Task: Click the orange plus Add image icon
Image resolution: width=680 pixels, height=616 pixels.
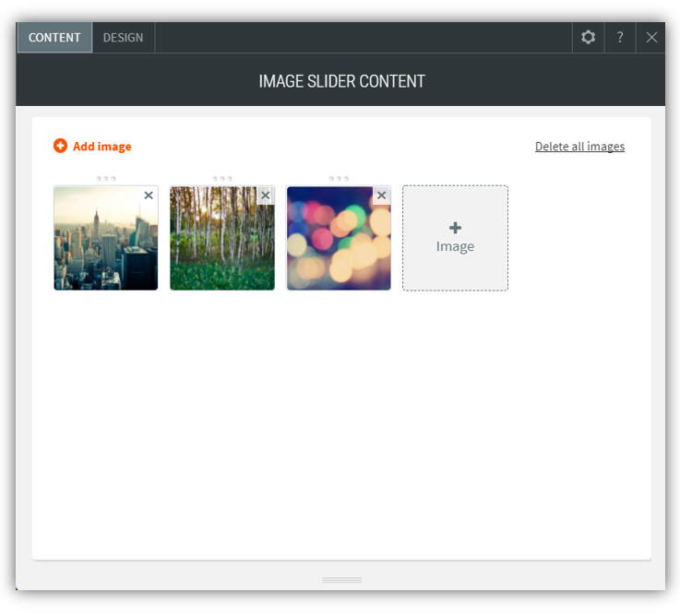Action: (60, 146)
